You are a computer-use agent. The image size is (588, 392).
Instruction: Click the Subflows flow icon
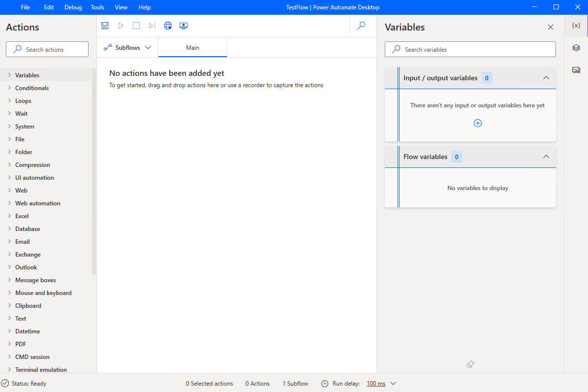click(x=108, y=47)
